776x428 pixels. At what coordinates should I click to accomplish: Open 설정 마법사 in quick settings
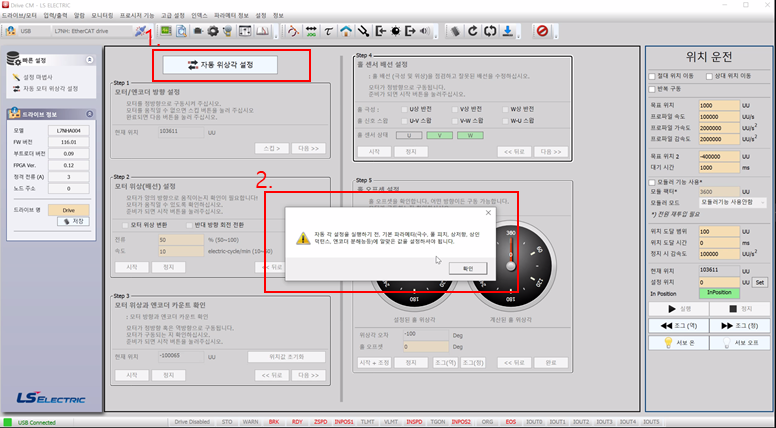[x=38, y=77]
